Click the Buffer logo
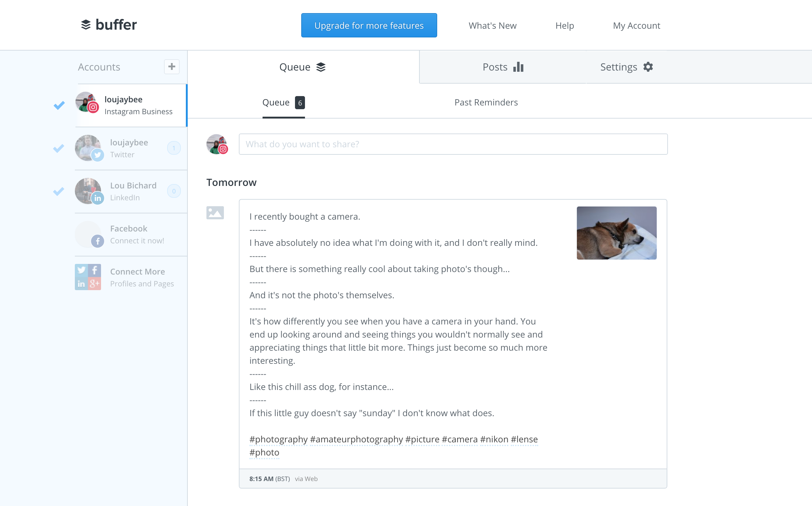The height and width of the screenshot is (506, 812). click(x=109, y=25)
